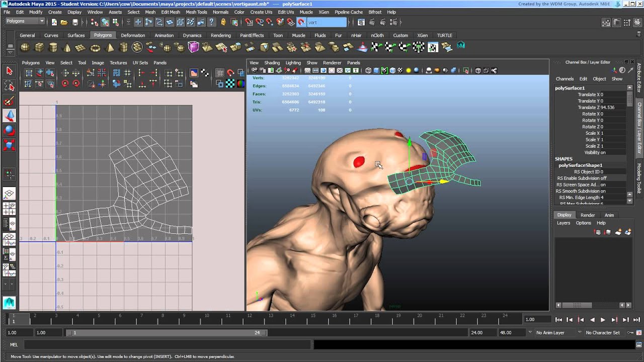Activate the Rotate tool (blue sphere)
Image resolution: width=644 pixels, height=362 pixels.
[9, 130]
